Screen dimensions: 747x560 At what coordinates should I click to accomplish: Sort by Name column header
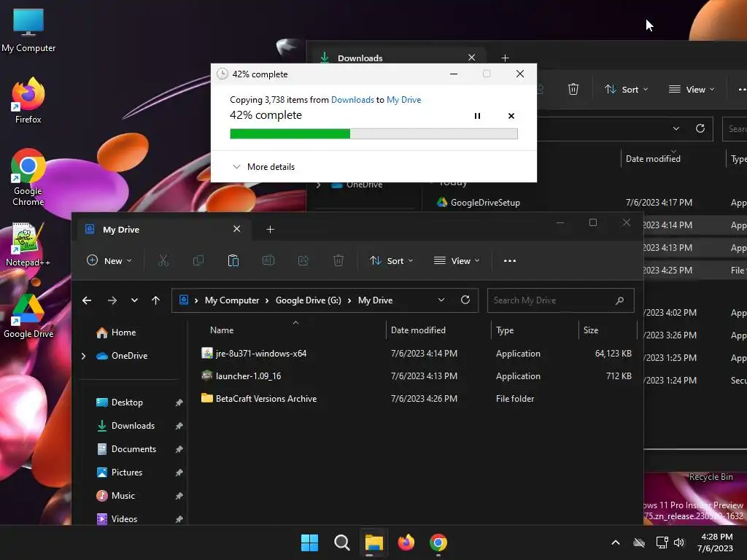(x=222, y=330)
